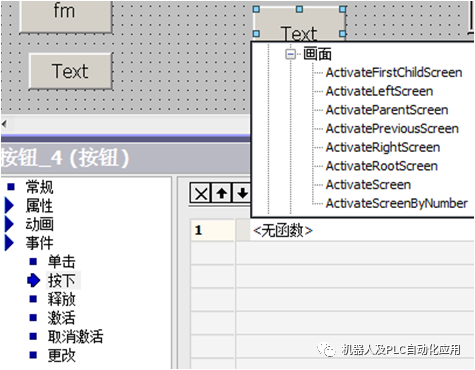Select the 取消激活 event
This screenshot has width=475, height=370.
coord(75,337)
